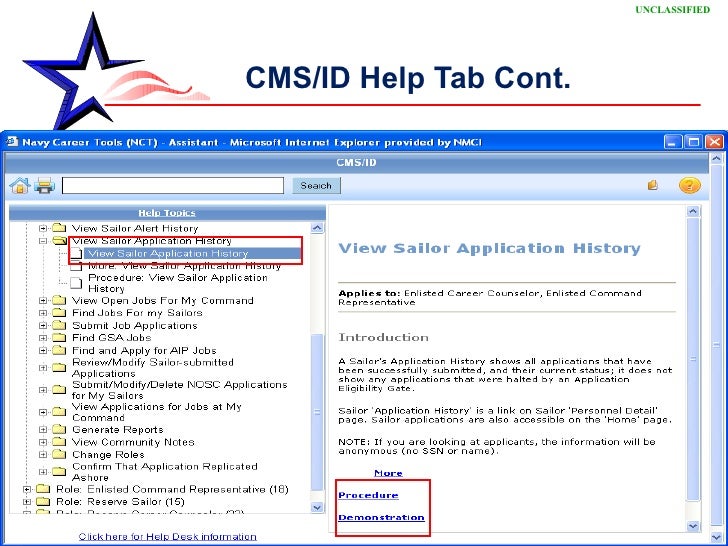Screen dimensions: 728x546
Task: Minimize the Navy Career Tools window
Action: pyautogui.click(x=673, y=142)
